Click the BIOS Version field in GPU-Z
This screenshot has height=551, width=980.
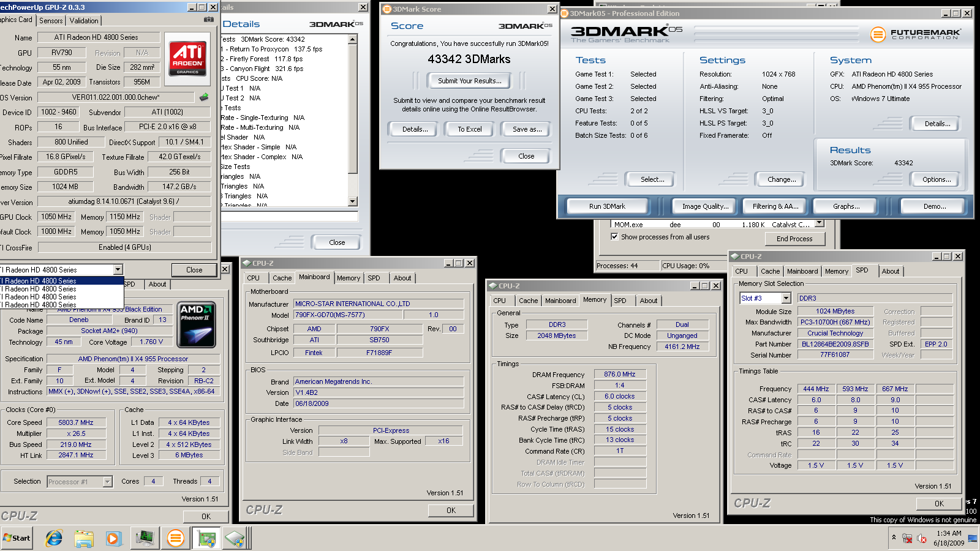click(116, 97)
